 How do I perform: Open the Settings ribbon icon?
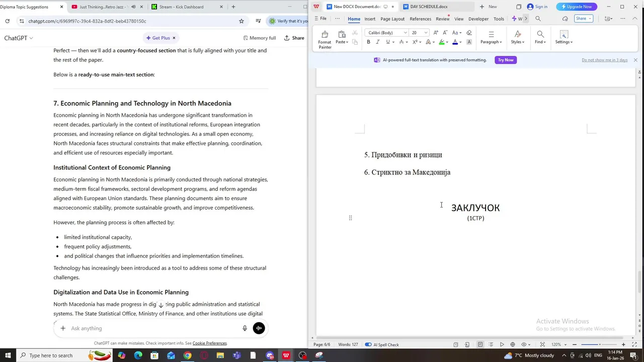(563, 34)
